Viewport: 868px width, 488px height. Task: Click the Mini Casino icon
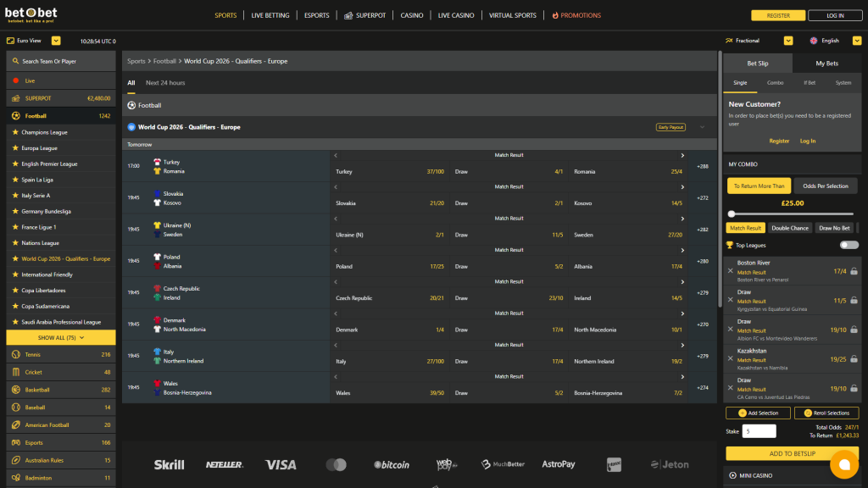click(733, 475)
